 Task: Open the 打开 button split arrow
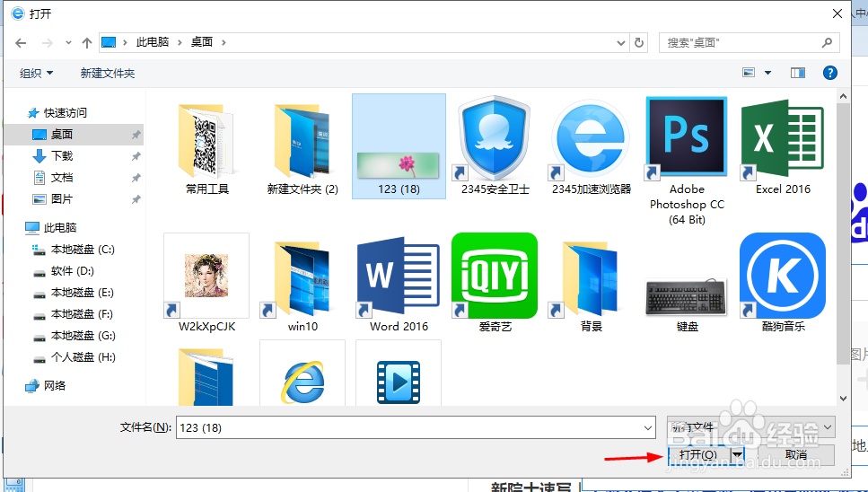tap(737, 455)
